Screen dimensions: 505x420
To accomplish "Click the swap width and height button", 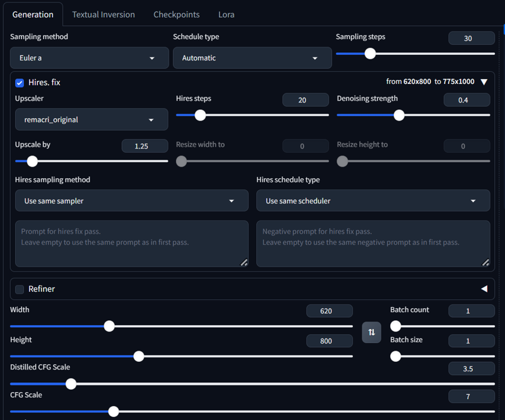I will (372, 332).
